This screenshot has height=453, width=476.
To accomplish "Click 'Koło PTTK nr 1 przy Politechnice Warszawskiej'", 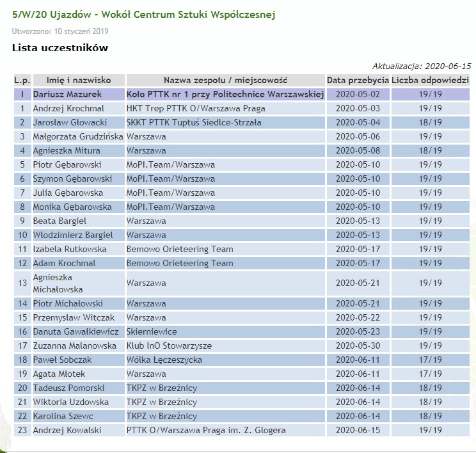I will pos(225,94).
